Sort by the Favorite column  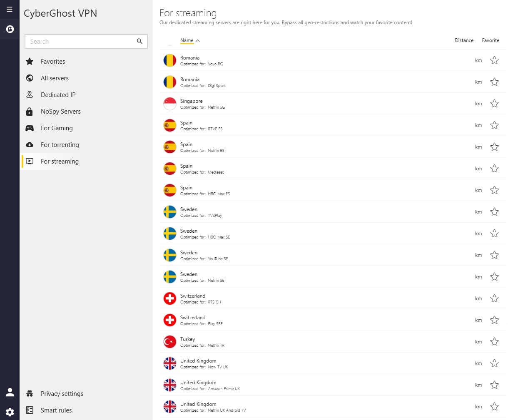click(x=490, y=40)
